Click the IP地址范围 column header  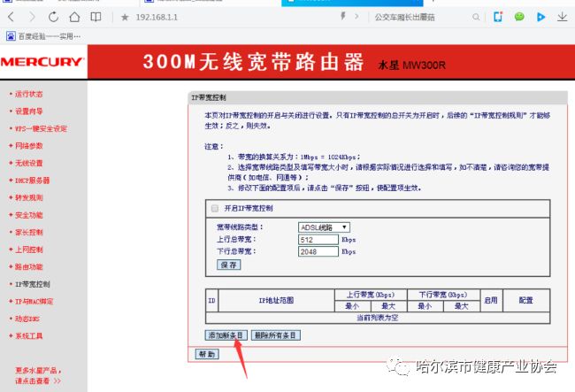[276, 300]
